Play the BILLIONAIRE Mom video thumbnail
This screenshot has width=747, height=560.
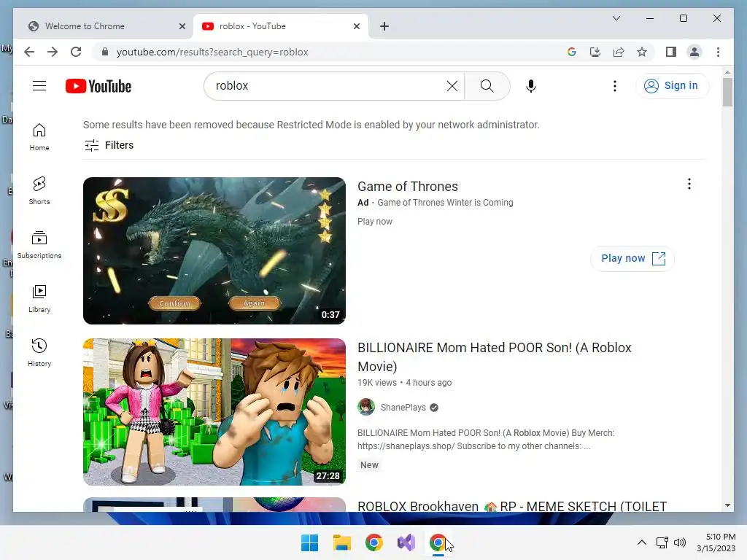(214, 412)
